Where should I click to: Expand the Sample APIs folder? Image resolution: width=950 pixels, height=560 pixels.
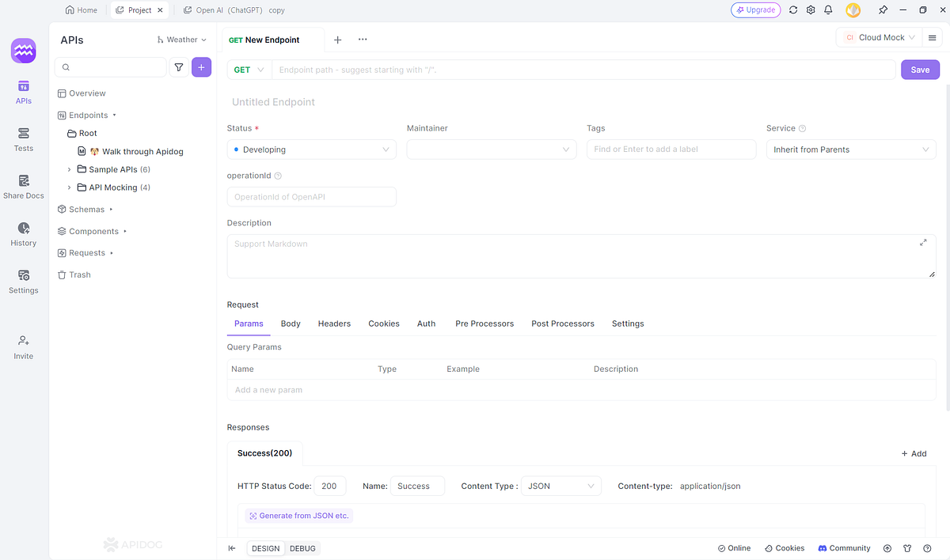click(x=70, y=168)
